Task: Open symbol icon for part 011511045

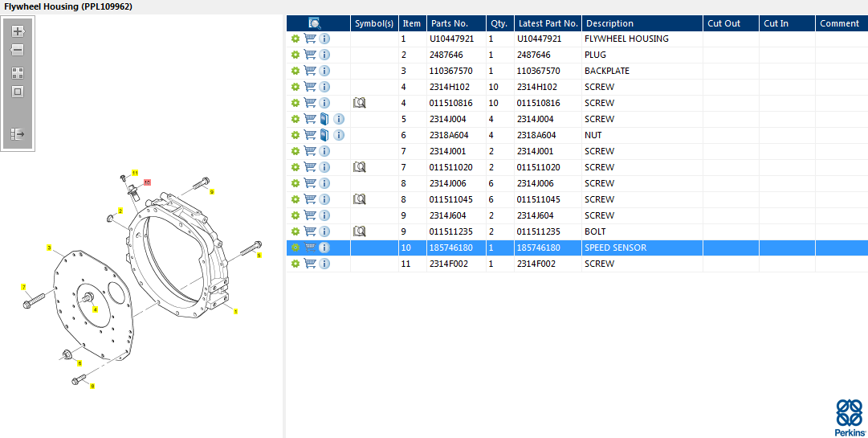Action: 359,199
